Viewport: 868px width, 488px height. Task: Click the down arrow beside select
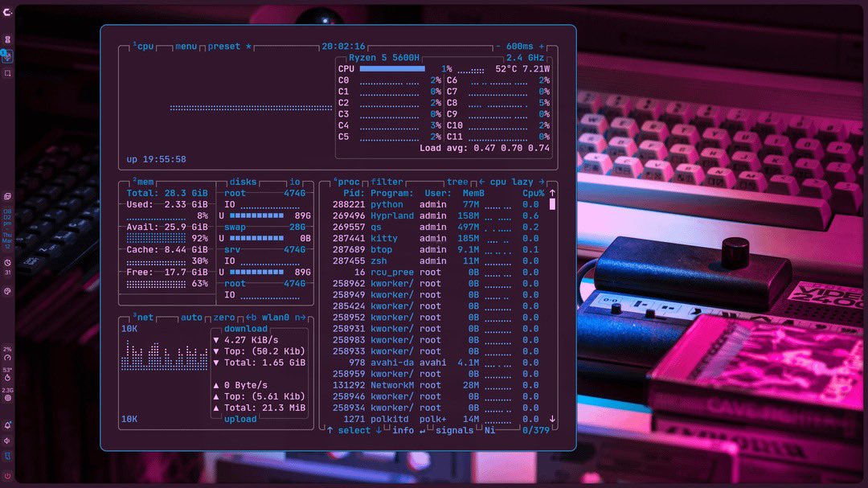tap(379, 430)
